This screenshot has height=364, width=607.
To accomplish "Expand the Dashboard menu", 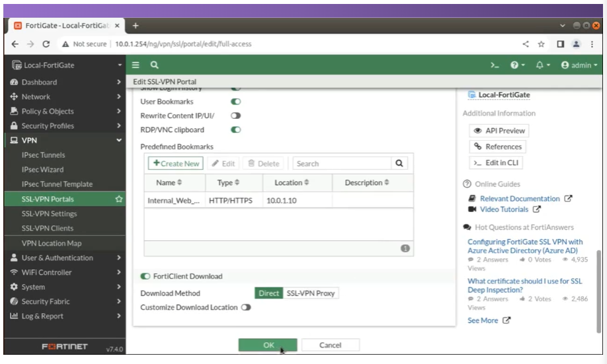I will [65, 82].
